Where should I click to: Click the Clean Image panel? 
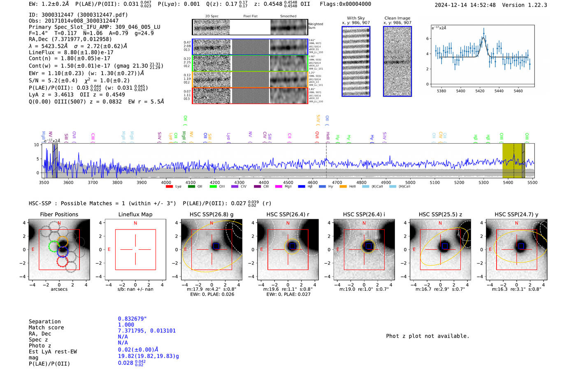(397, 61)
